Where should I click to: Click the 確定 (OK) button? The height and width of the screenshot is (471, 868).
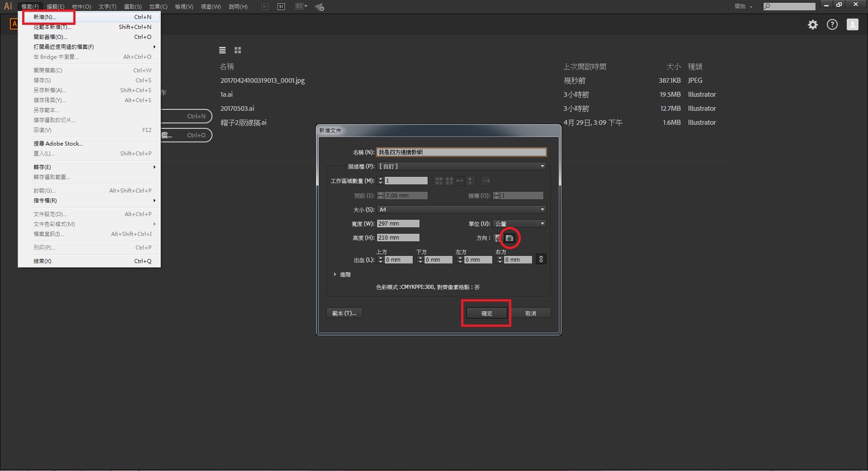(486, 313)
